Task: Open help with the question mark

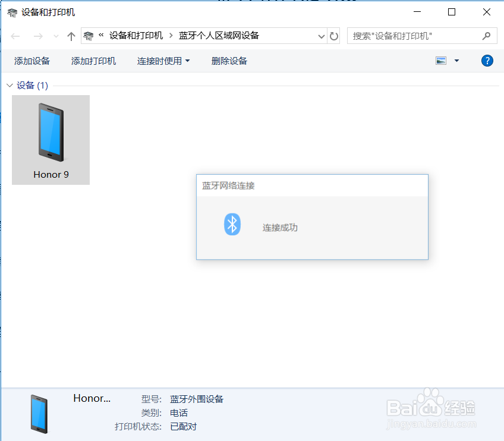Action: [x=487, y=61]
